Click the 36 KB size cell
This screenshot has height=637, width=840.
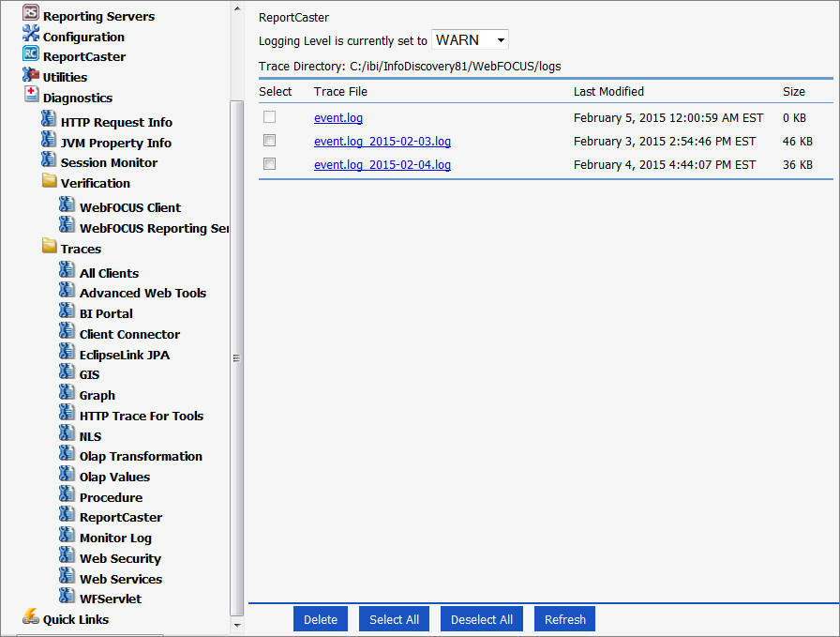[x=797, y=165]
